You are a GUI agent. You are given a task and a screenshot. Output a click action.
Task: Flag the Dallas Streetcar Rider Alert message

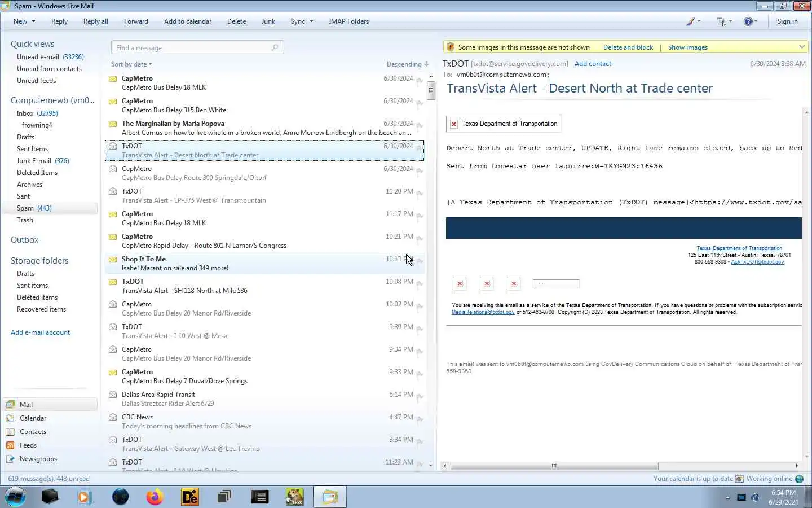420,397
